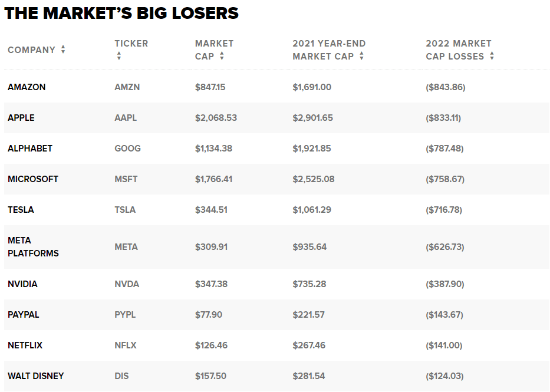Toggle sort arrows for 2021 Year-End Market Cap
The image size is (550, 392).
[361, 56]
